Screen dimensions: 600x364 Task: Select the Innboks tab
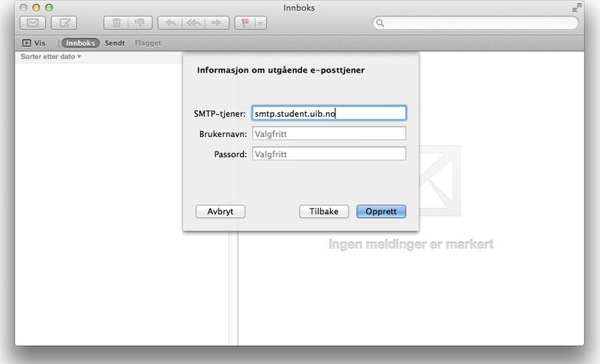click(80, 43)
